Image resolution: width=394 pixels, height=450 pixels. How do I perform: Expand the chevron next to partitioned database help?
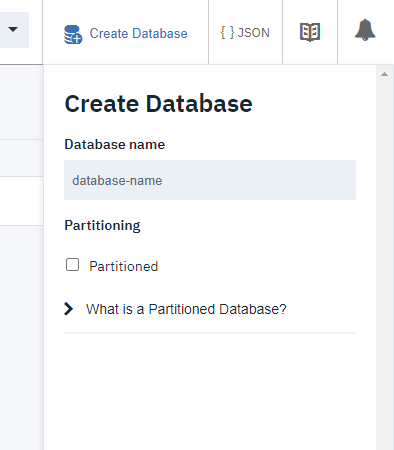tap(69, 309)
